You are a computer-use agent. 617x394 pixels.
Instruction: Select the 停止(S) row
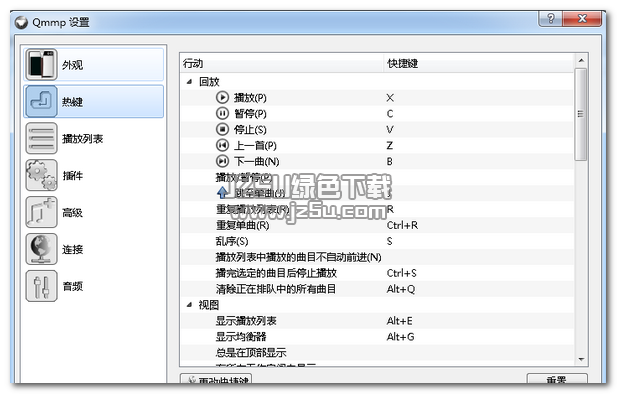click(x=377, y=129)
